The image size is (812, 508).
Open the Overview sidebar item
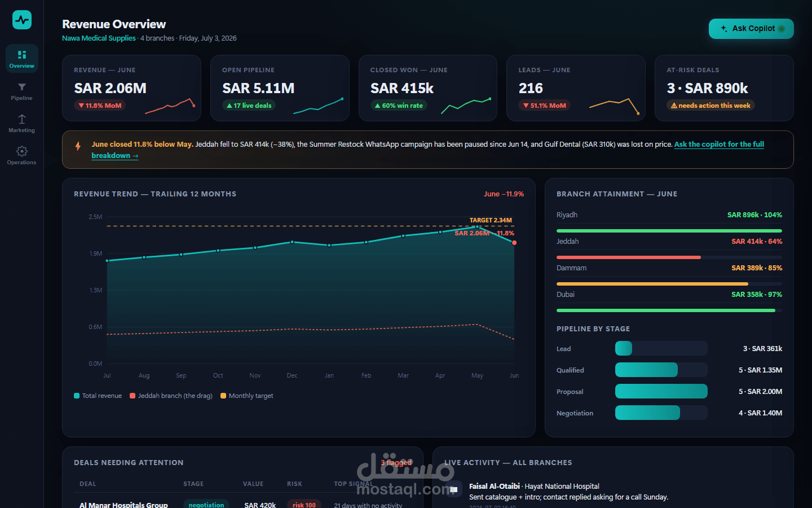(22, 58)
